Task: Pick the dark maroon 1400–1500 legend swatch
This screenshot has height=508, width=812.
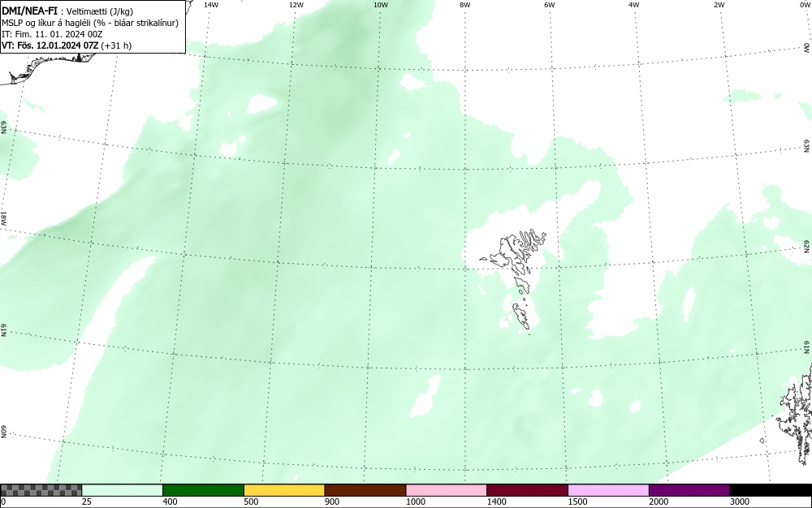Action: click(x=527, y=490)
